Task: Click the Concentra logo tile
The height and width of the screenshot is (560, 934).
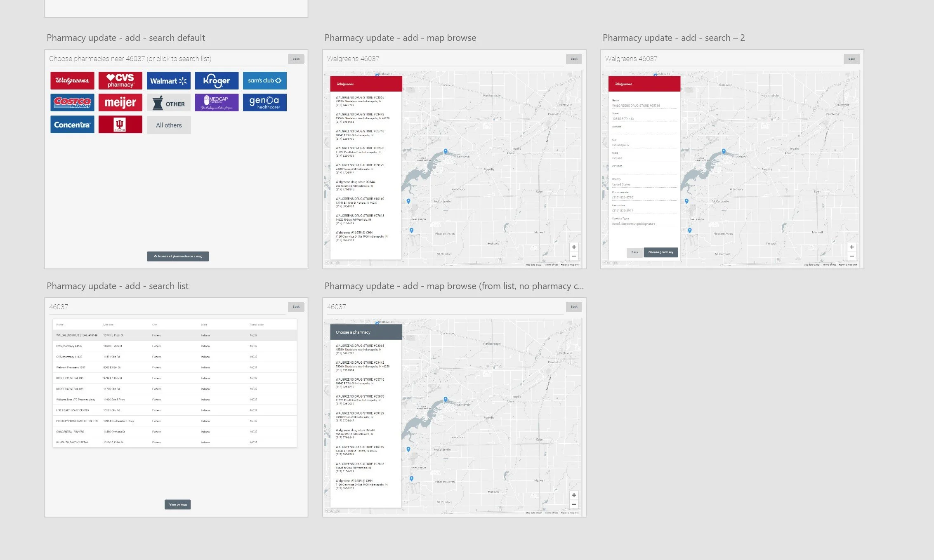Action: click(72, 125)
